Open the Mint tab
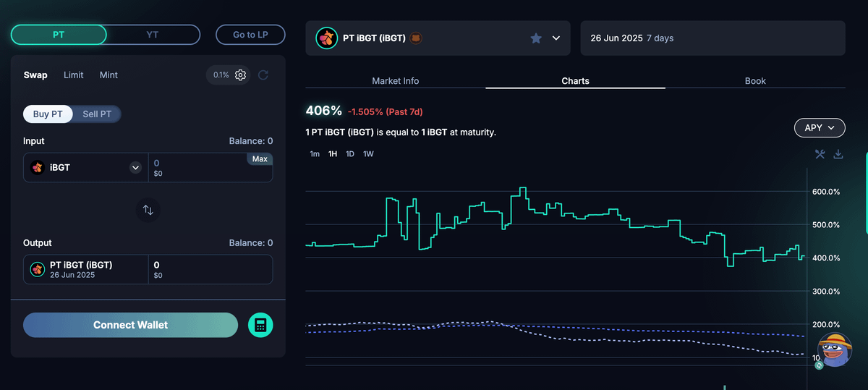This screenshot has height=390, width=868. coord(109,75)
